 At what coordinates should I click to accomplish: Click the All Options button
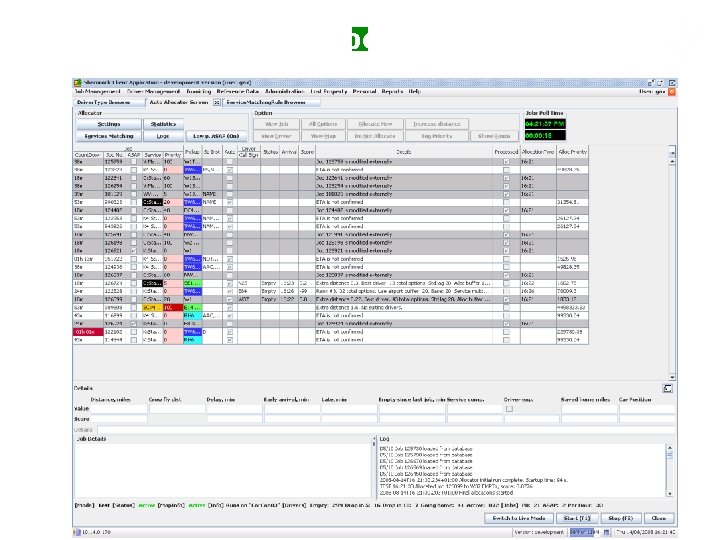323,124
